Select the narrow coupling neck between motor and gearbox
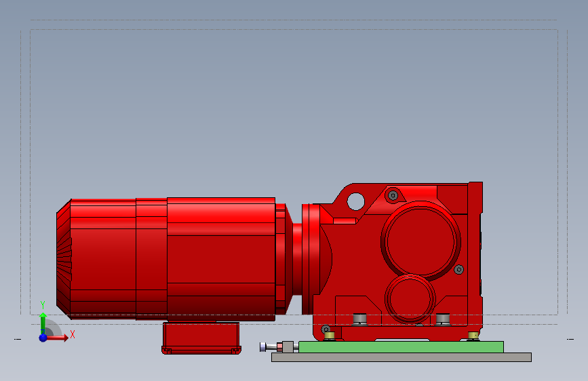The image size is (588, 381). point(297,259)
